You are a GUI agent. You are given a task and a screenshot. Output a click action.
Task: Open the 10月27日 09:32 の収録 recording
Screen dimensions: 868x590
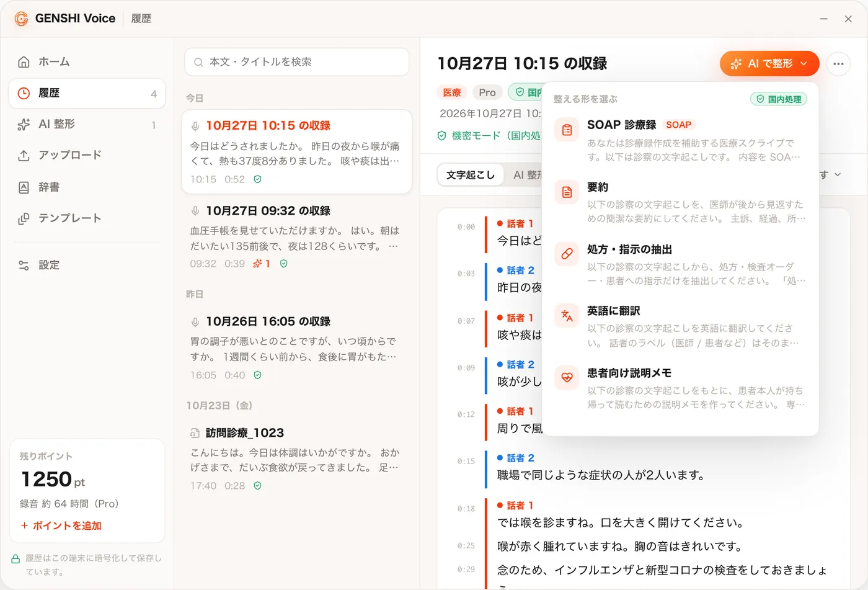click(296, 237)
